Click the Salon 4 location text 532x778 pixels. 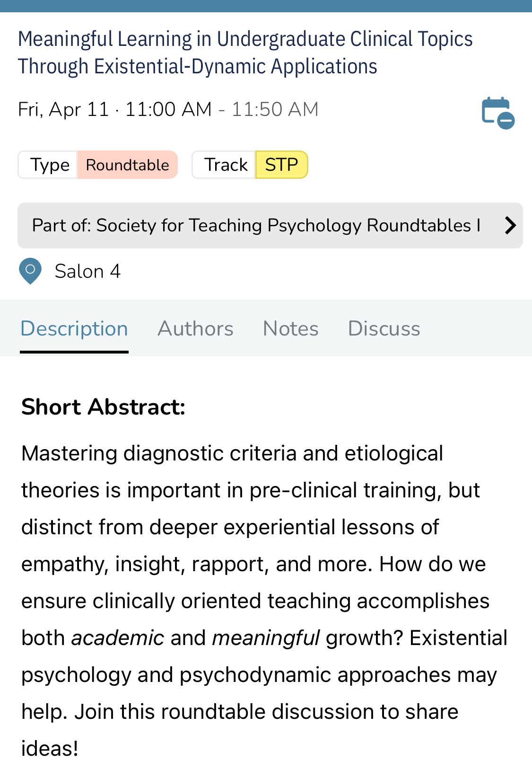pyautogui.click(x=87, y=271)
